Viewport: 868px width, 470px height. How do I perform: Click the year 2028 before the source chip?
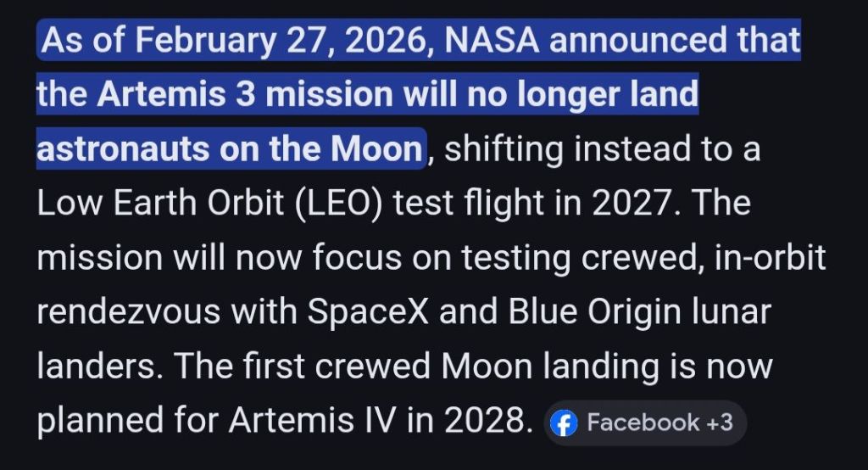[476, 422]
